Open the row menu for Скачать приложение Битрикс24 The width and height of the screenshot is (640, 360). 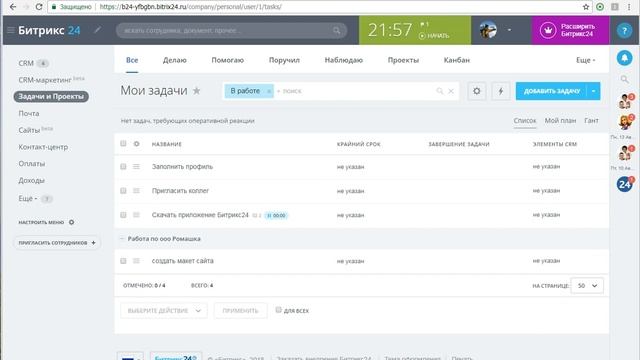136,215
